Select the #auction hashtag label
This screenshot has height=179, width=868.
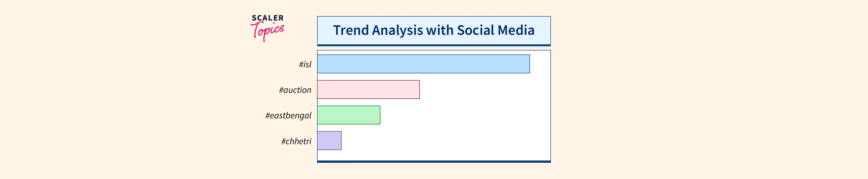click(295, 90)
